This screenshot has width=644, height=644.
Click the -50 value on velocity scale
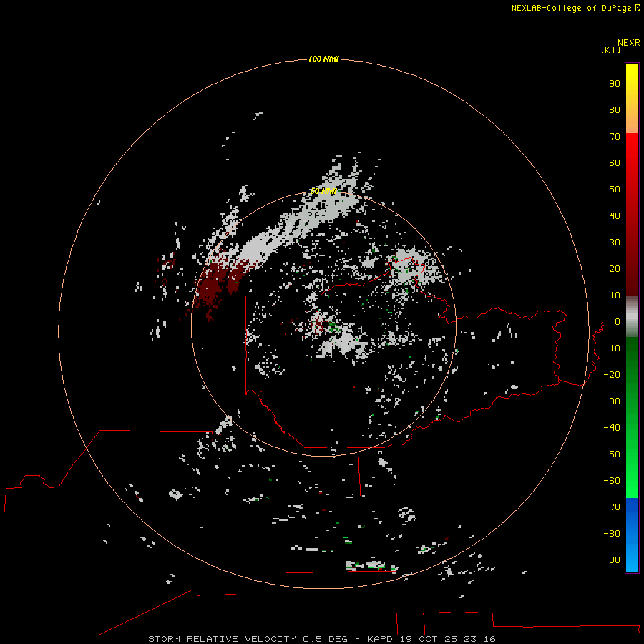(x=612, y=454)
